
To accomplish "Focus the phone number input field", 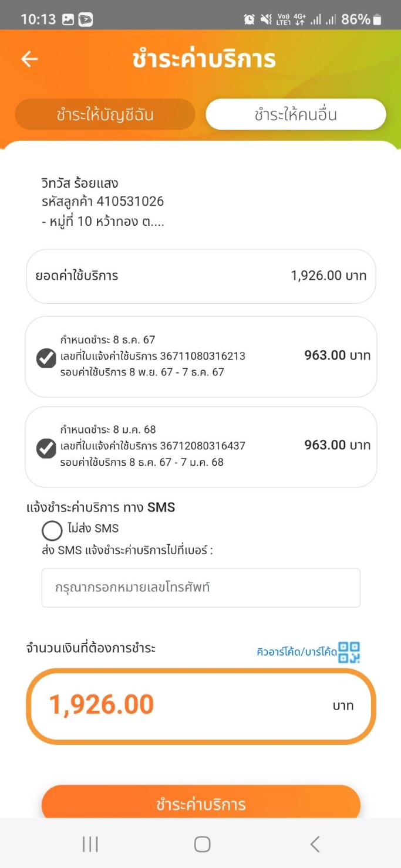I will [x=201, y=587].
